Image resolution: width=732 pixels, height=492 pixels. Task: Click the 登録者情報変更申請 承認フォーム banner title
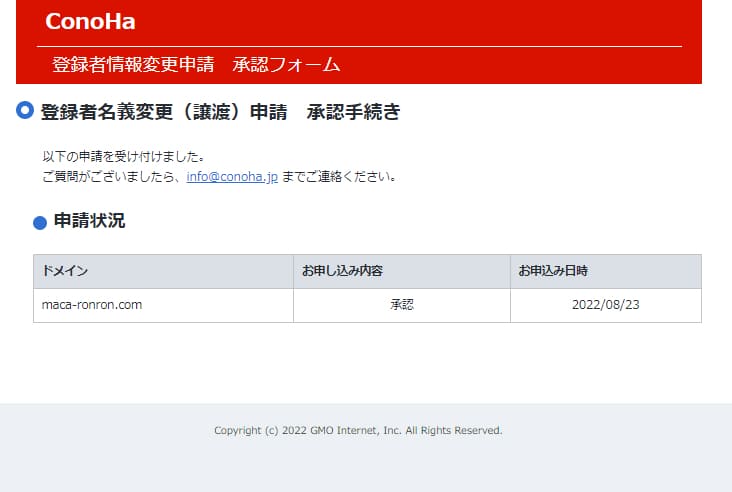pos(196,64)
